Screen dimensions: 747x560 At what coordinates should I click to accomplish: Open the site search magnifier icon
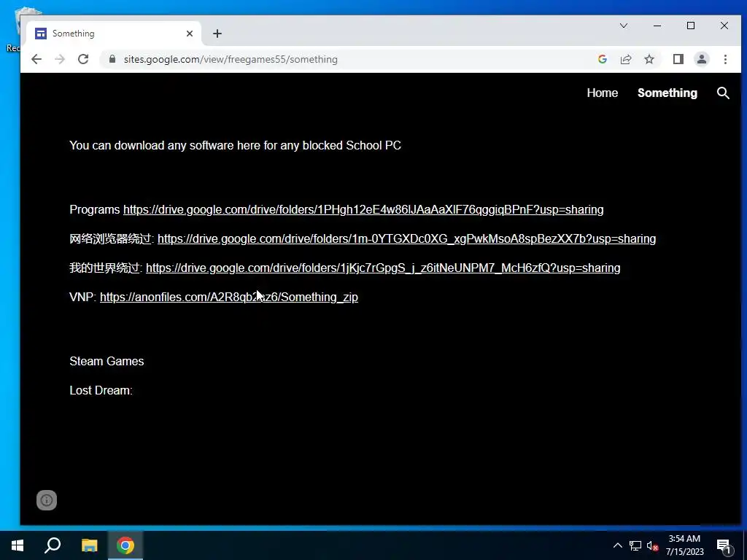723,93
